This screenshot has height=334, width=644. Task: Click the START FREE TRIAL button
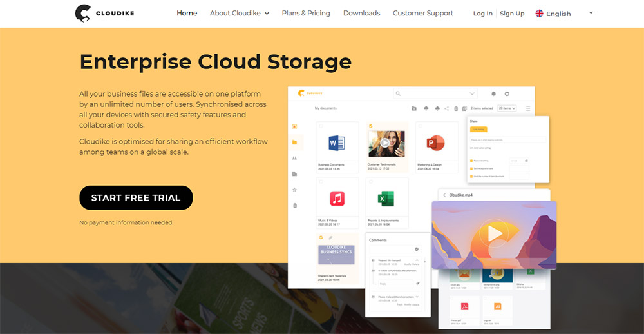click(x=136, y=198)
